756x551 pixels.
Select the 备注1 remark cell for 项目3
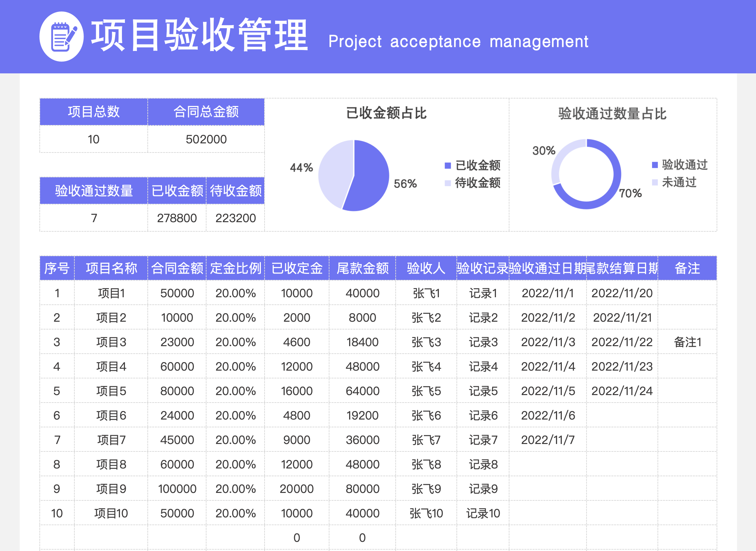(688, 342)
